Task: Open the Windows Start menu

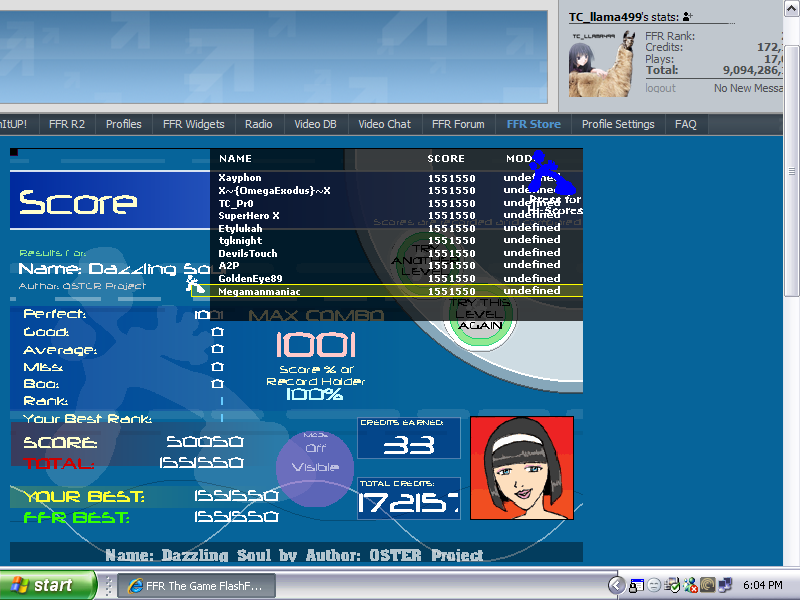Action: [x=48, y=585]
